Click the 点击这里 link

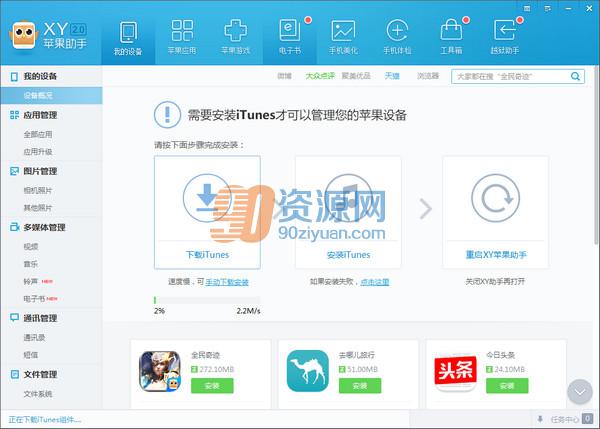[375, 282]
